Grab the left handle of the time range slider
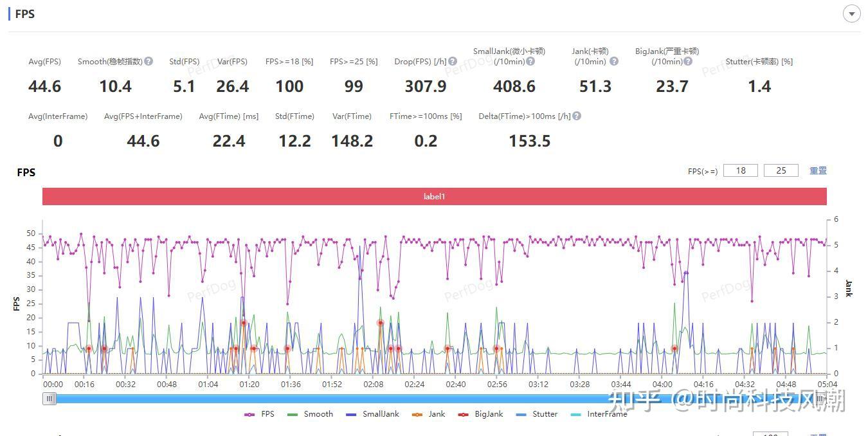Screen dimensions: 868x436 click(50, 399)
